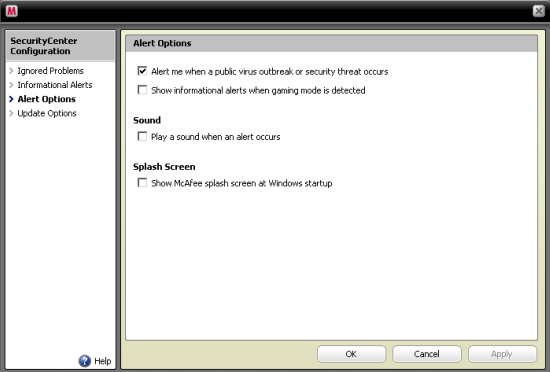The width and height of the screenshot is (550, 372).
Task: Enable informational alerts in gaming mode checkbox
Action: point(142,90)
